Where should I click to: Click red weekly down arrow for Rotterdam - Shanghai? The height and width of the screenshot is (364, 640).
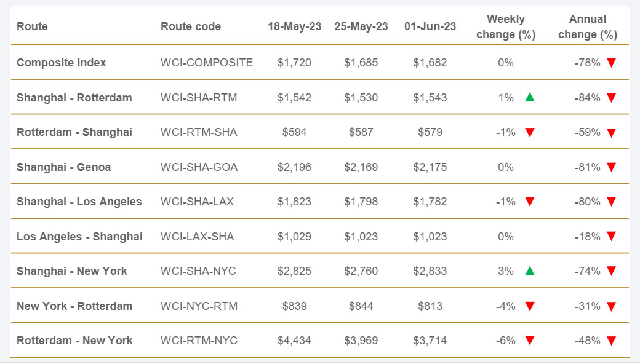tap(530, 132)
